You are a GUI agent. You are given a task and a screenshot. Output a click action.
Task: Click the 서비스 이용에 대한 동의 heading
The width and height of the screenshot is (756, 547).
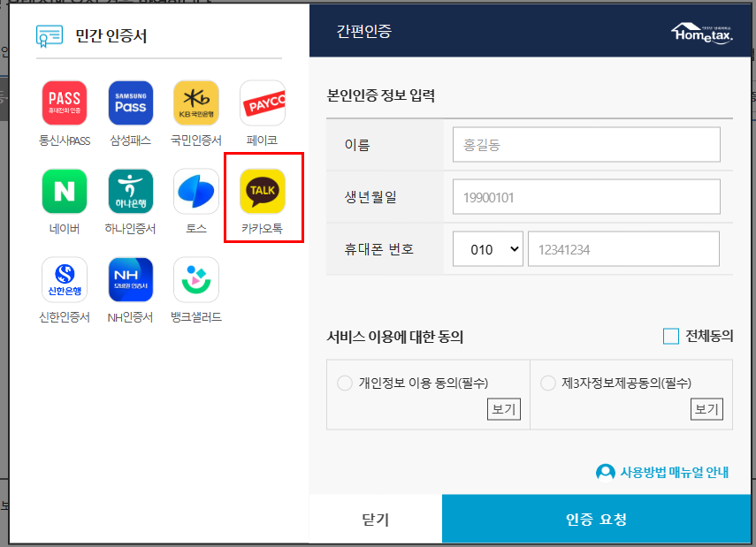click(395, 337)
